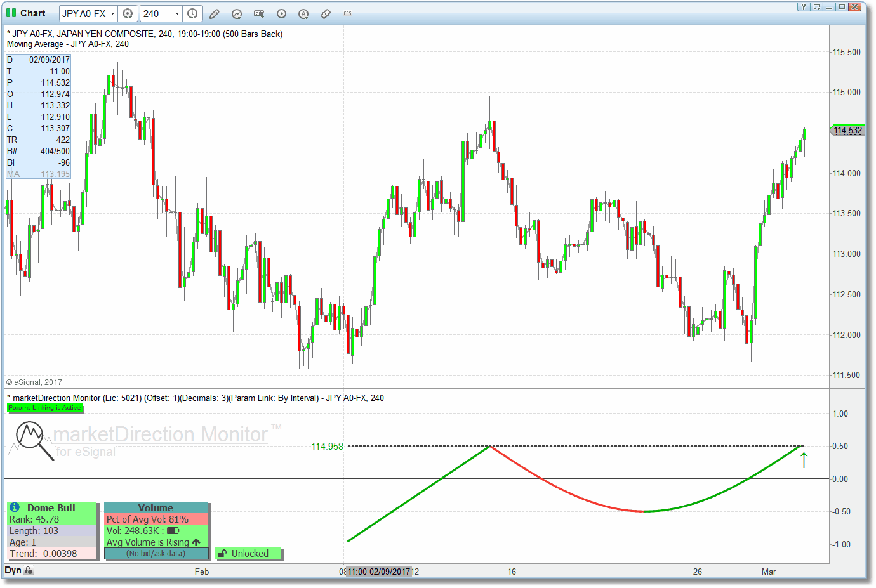The height and width of the screenshot is (588, 876).
Task: Click the Trend: -0.00398 row
Action: [x=52, y=554]
